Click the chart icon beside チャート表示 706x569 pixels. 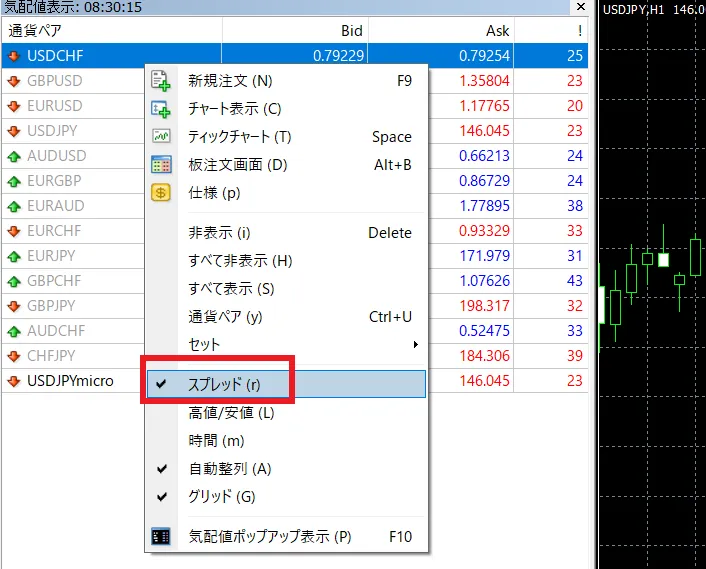tap(161, 109)
